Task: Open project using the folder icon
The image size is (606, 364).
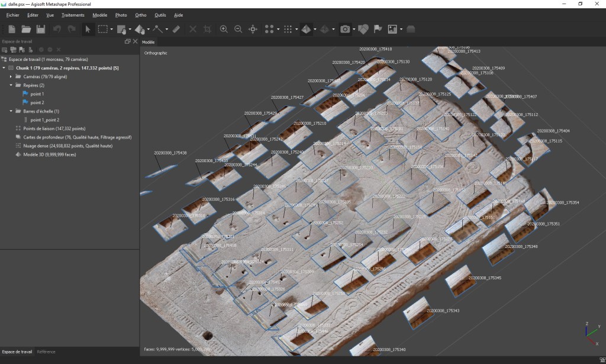Action: 26,29
